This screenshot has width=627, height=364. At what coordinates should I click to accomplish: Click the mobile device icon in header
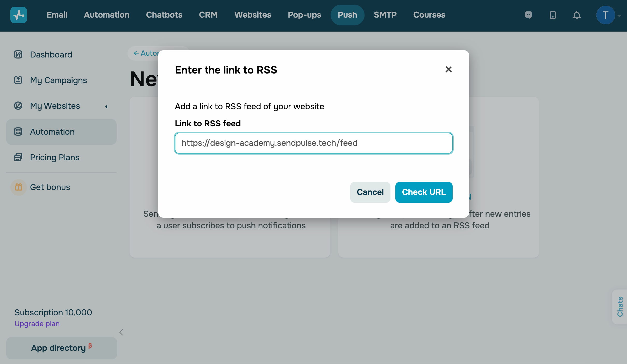(x=553, y=15)
